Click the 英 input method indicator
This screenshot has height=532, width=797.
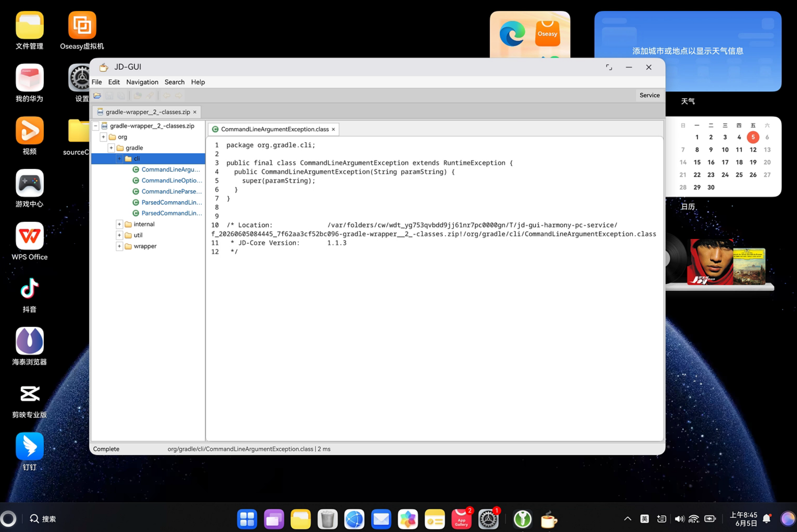644,519
